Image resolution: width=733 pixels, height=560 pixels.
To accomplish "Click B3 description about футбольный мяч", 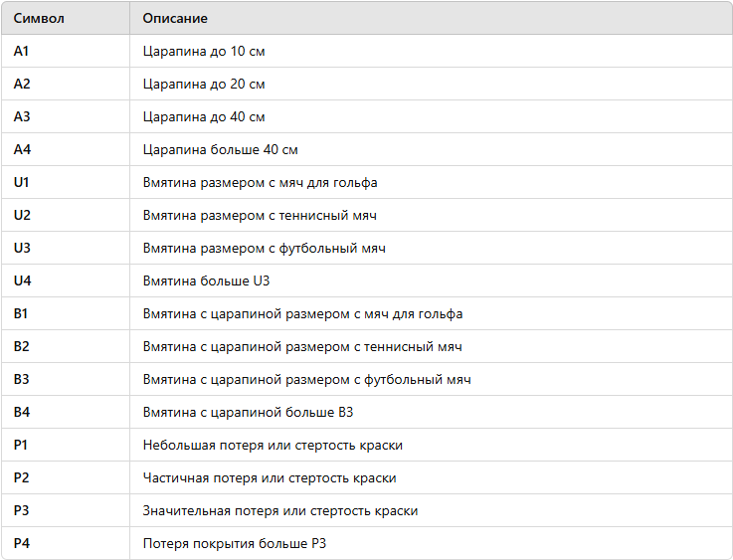I will pyautogui.click(x=306, y=380).
